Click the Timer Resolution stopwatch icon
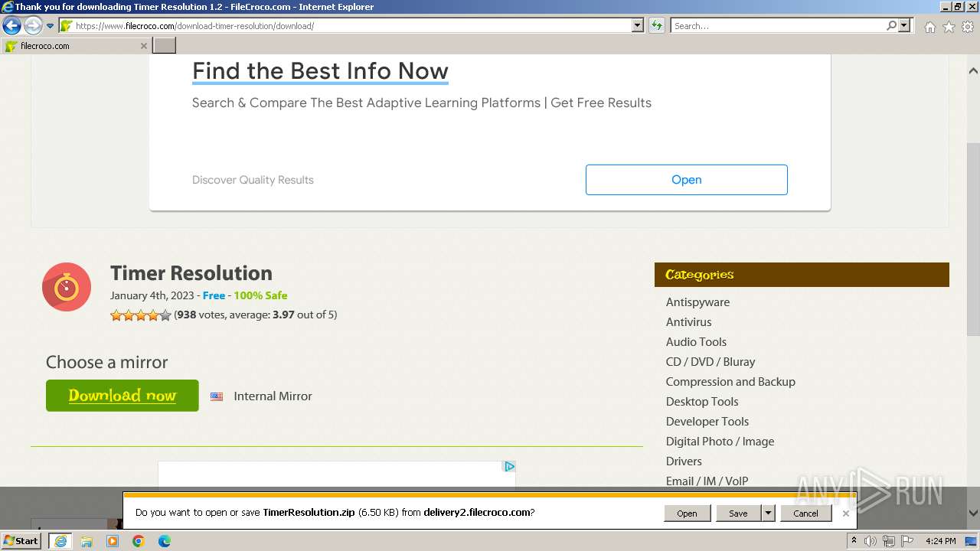Image resolution: width=980 pixels, height=551 pixels. pyautogui.click(x=67, y=287)
